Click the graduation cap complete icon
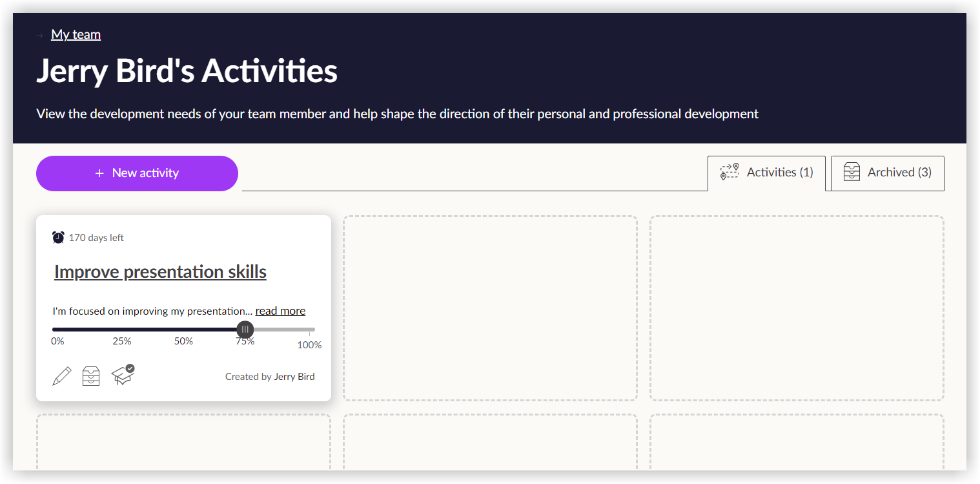Viewport: 980px width, 484px height. tap(123, 375)
